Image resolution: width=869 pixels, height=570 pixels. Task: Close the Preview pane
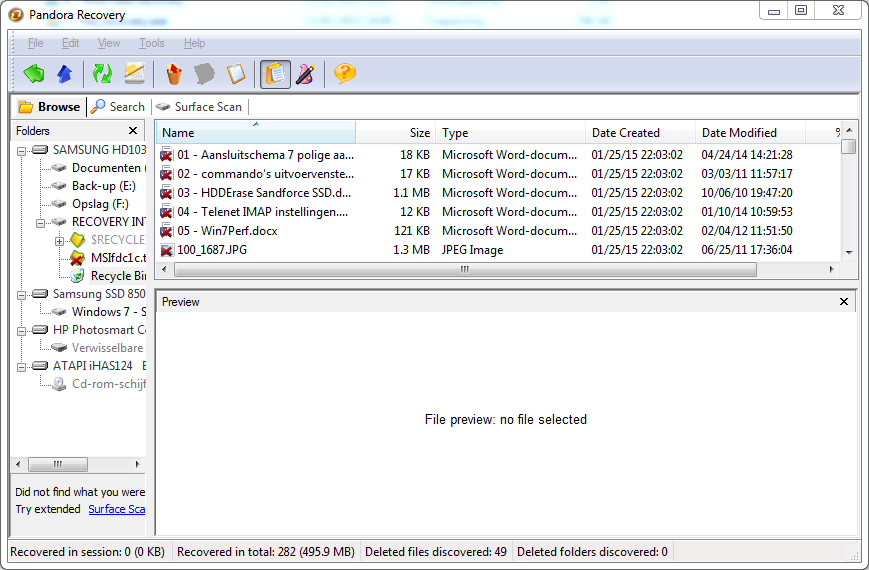point(844,302)
